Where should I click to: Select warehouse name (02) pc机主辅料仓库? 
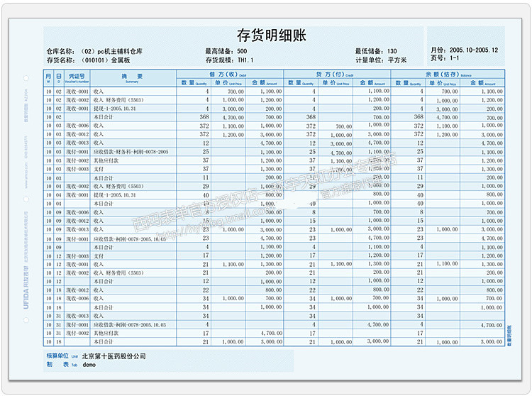[112, 52]
